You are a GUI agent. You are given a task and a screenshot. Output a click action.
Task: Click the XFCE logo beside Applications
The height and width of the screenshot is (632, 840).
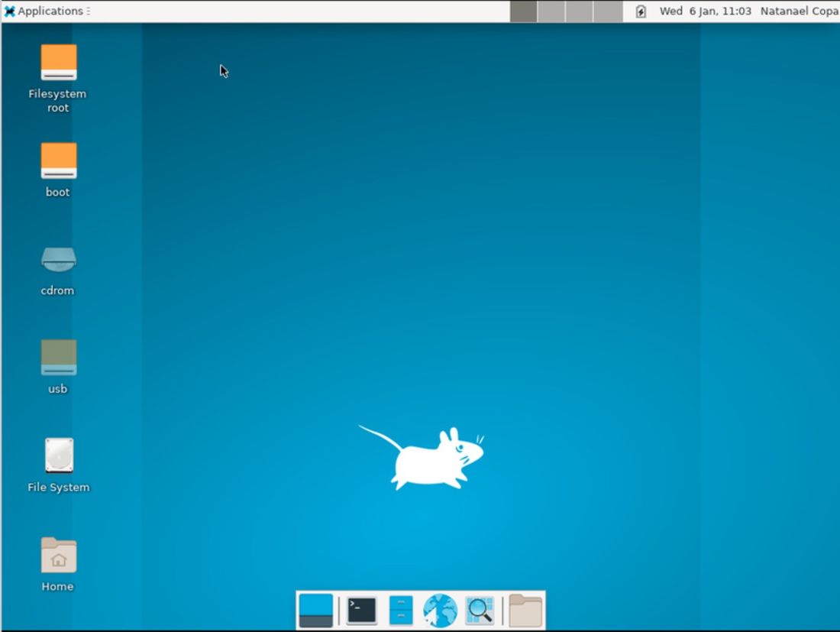point(8,11)
